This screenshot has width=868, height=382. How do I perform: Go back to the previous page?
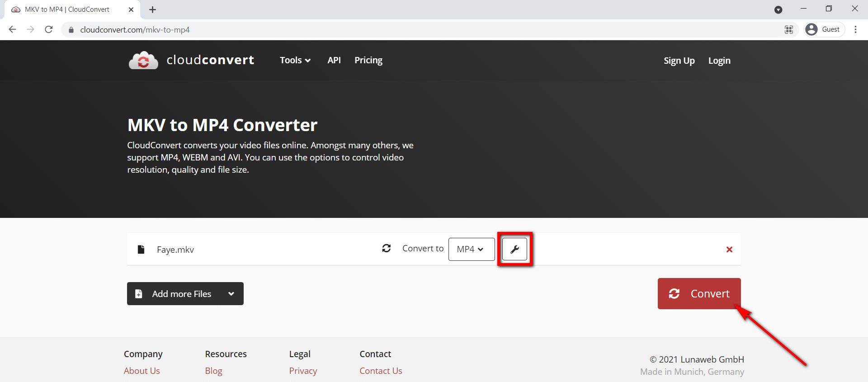[13, 29]
